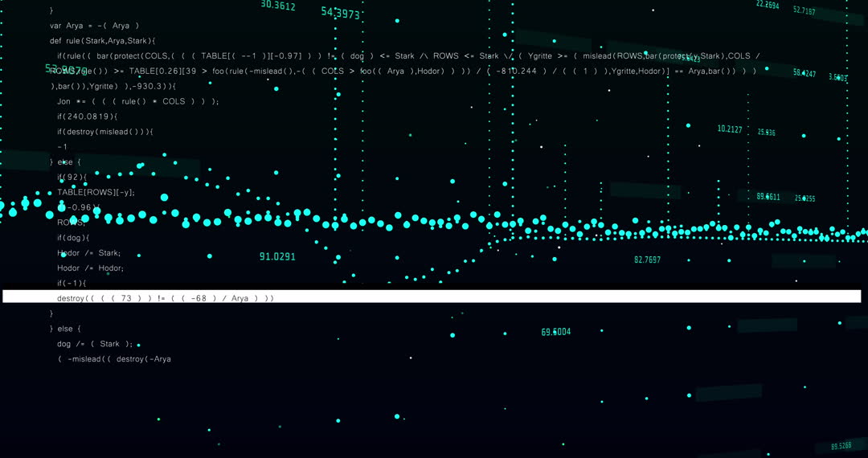Click the 91.0291 data label
The image size is (868, 458).
(x=277, y=257)
